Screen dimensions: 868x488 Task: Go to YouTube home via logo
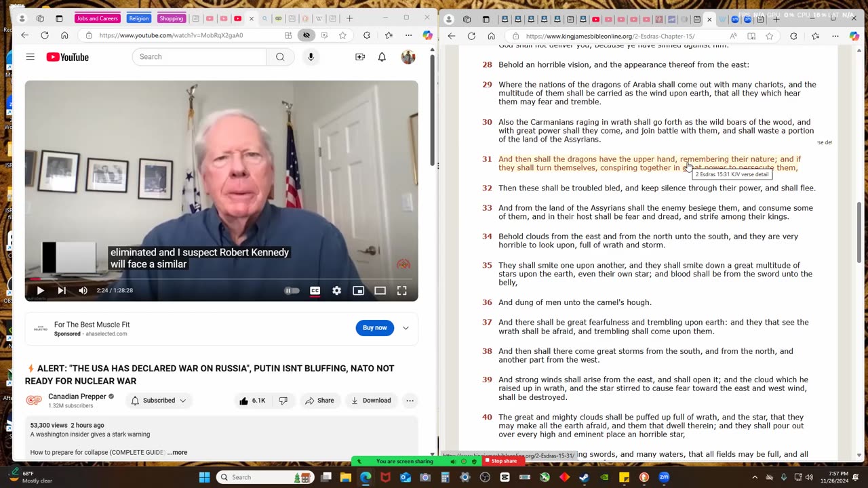(x=67, y=57)
